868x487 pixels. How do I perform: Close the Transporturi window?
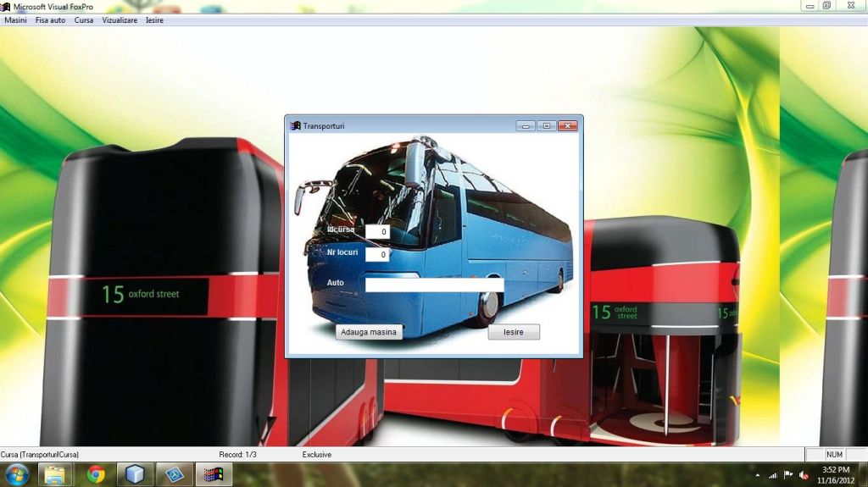pos(568,126)
